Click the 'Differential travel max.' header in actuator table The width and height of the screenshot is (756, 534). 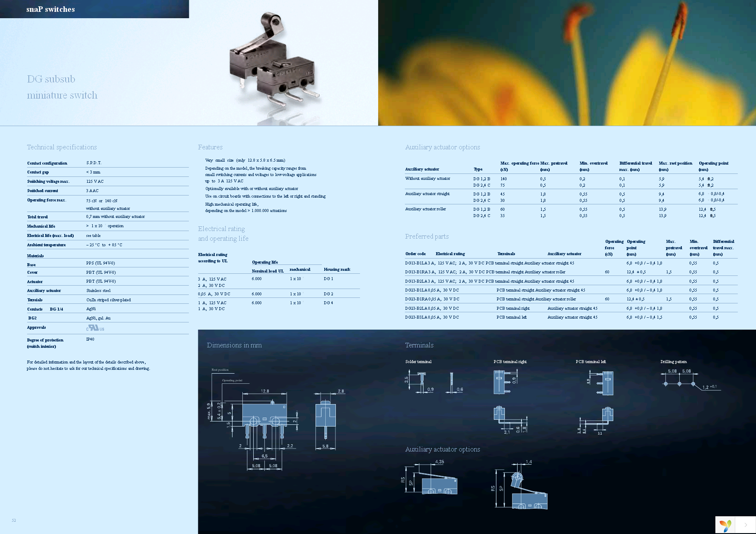(636, 166)
